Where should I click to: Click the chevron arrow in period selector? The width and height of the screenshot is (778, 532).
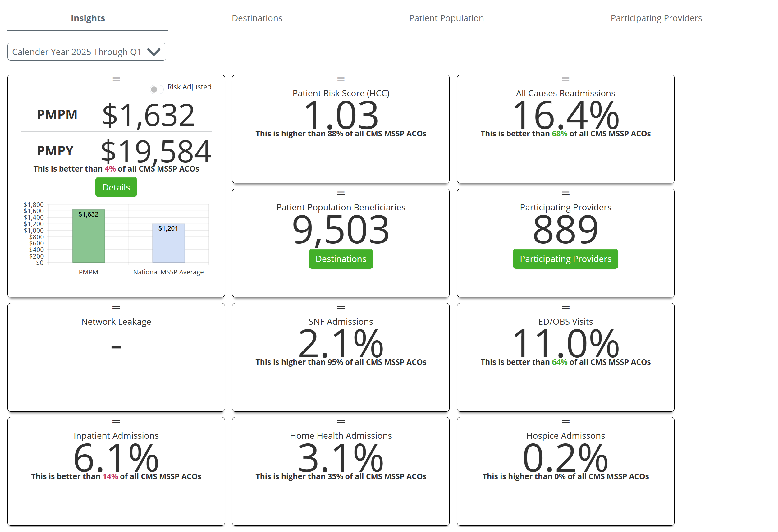154,52
